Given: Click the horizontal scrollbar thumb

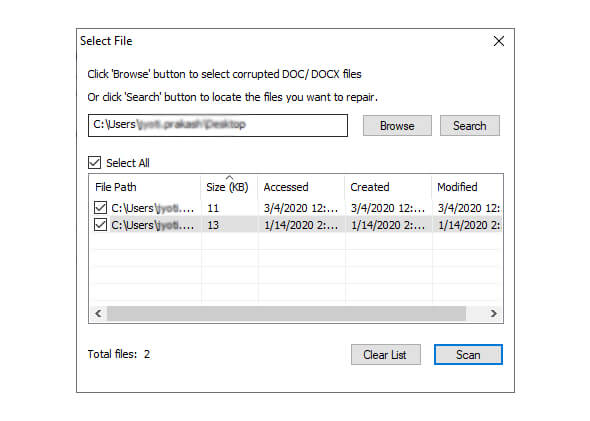Looking at the screenshot, I should [x=286, y=313].
